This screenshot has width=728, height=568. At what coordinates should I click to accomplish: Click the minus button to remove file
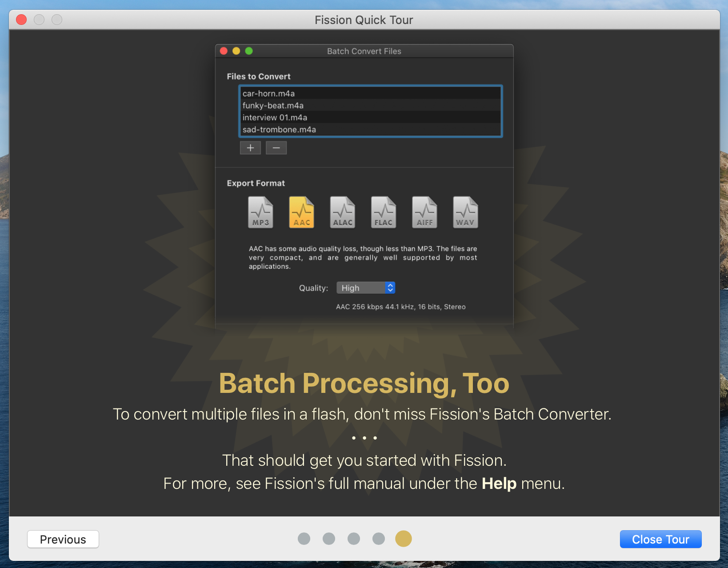[276, 148]
